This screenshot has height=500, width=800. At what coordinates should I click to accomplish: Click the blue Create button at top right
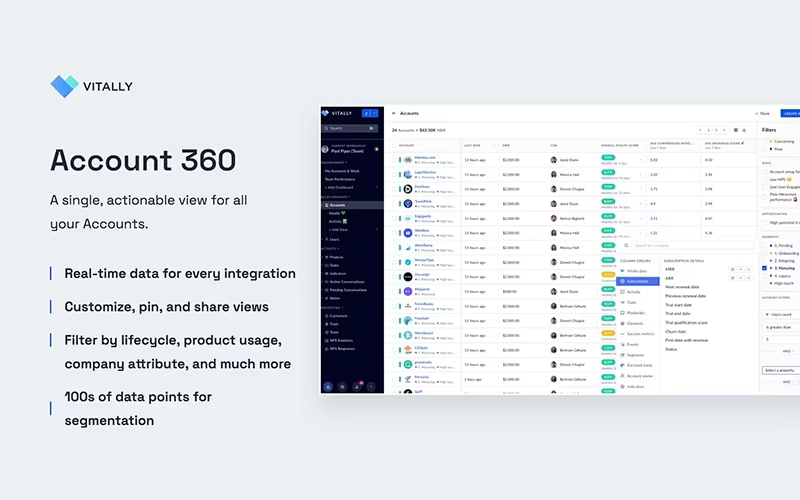790,113
